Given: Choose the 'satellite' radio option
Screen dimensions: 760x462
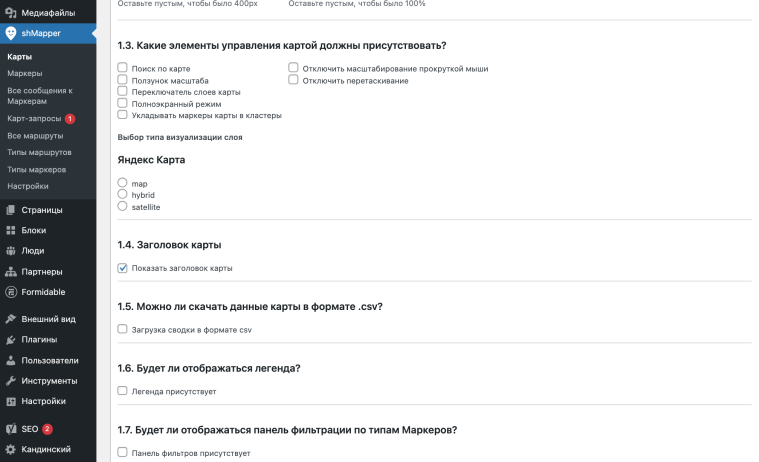Looking at the screenshot, I should point(123,207).
